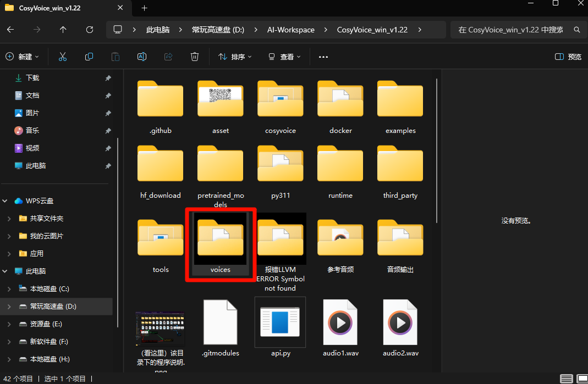Image resolution: width=588 pixels, height=384 pixels.
Task: Click the Copy icon in toolbar
Action: tap(89, 57)
